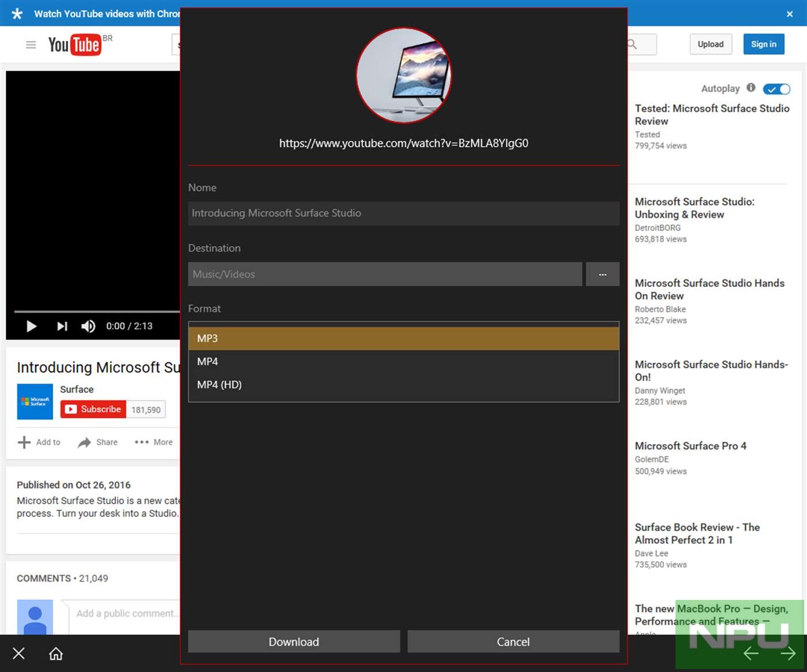Open Microsoft Surface Pro 4 video
This screenshot has width=807, height=672.
[x=690, y=446]
